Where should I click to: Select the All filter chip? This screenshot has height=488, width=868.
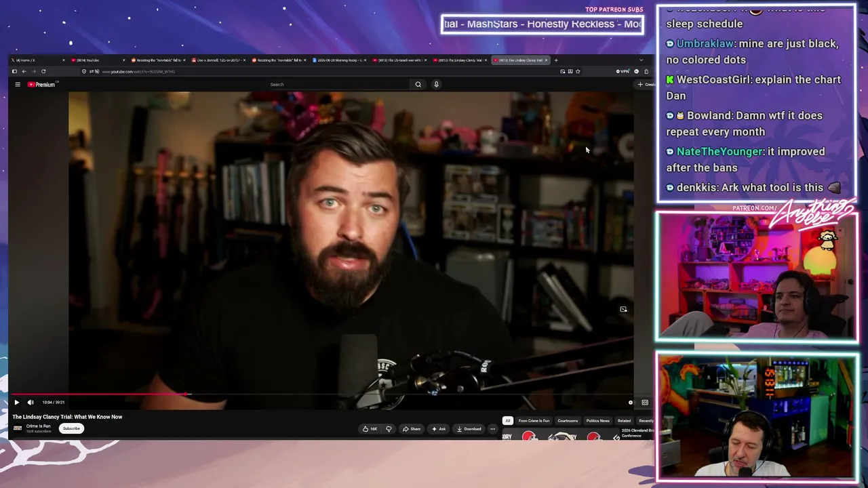coord(507,421)
